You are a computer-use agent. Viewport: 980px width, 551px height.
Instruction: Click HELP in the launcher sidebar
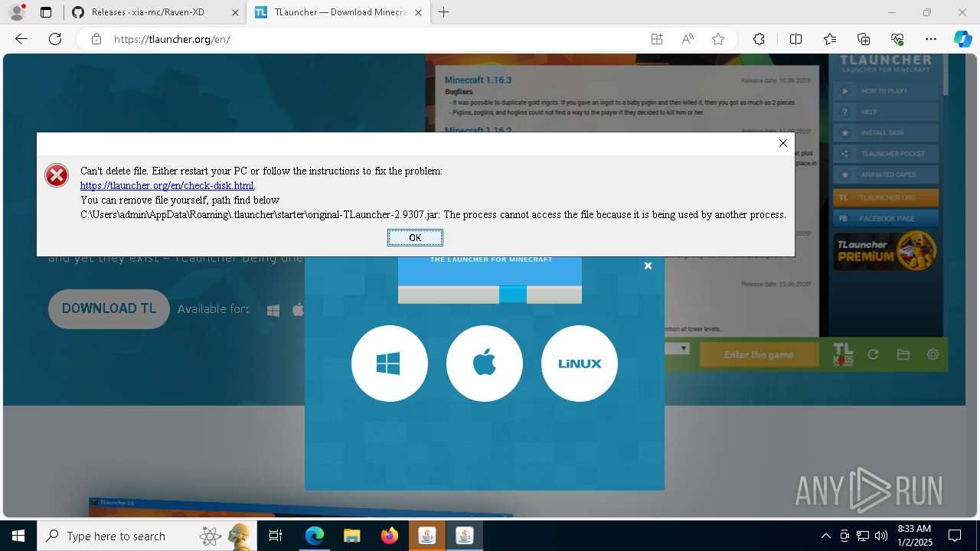(x=885, y=112)
